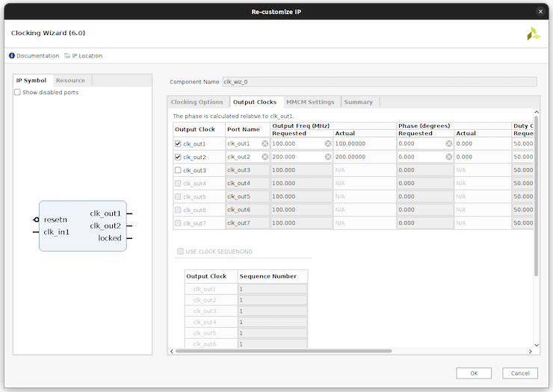553x392 pixels.
Task: Disable the clk_out2 output clock
Action: point(178,157)
